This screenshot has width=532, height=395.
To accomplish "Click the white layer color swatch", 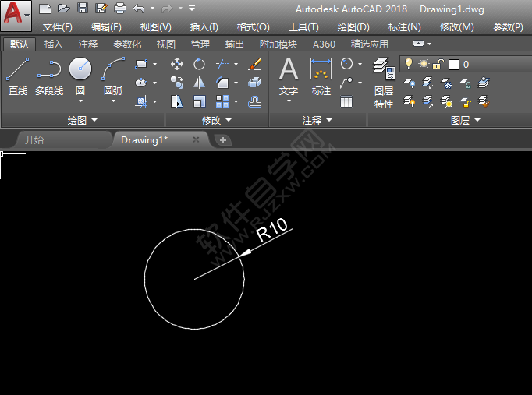I will pyautogui.click(x=453, y=65).
